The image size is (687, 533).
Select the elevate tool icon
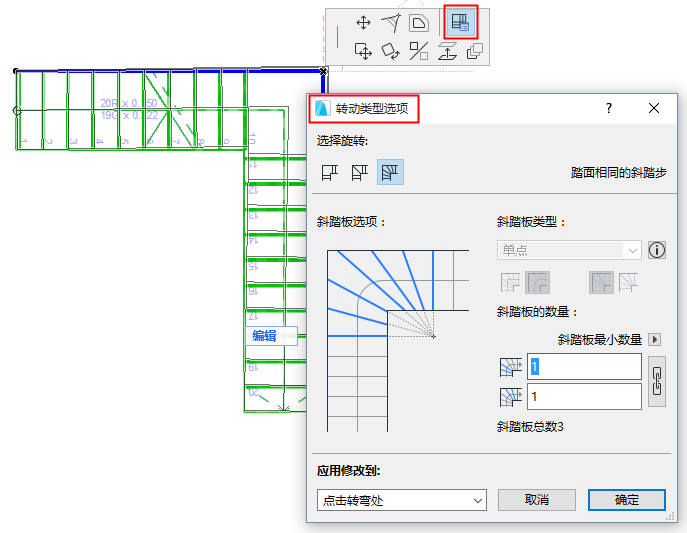click(447, 51)
